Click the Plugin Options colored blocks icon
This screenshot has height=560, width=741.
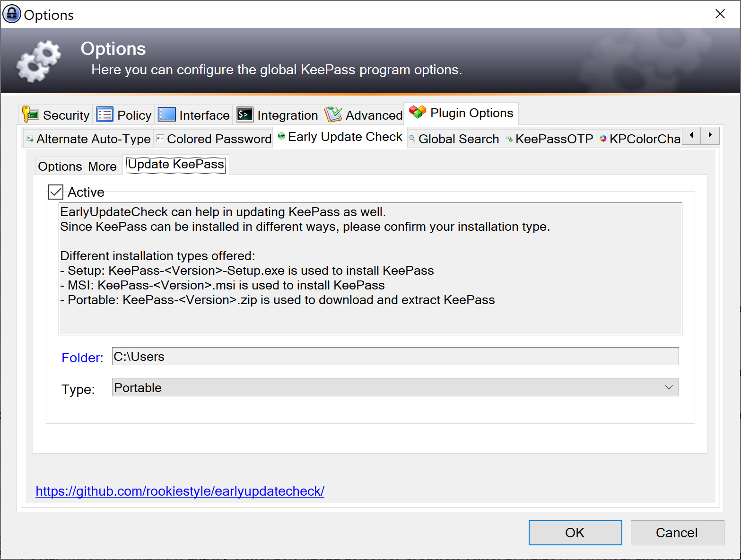[418, 112]
